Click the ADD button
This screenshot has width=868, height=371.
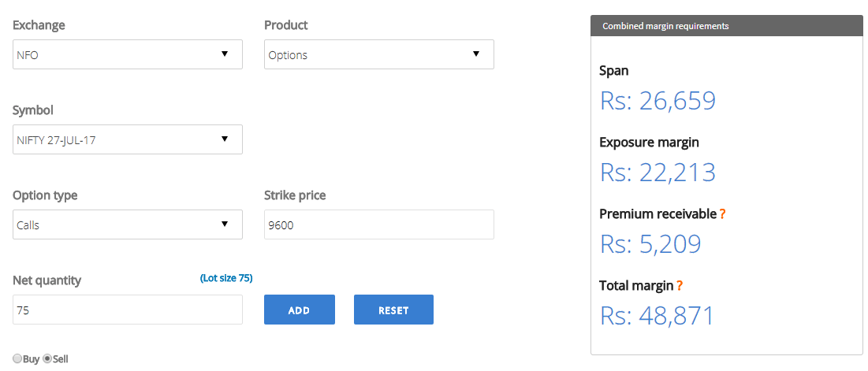pos(300,310)
